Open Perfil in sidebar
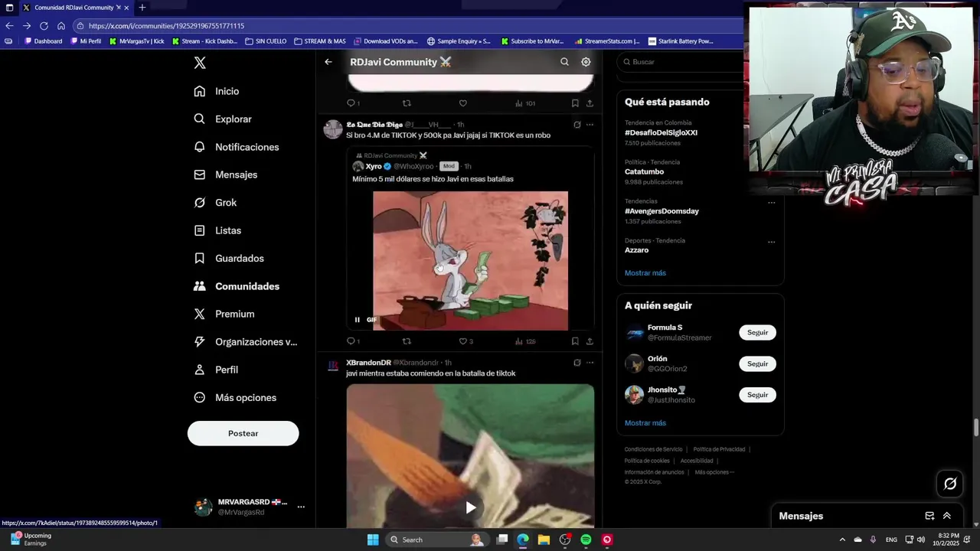 pyautogui.click(x=216, y=370)
